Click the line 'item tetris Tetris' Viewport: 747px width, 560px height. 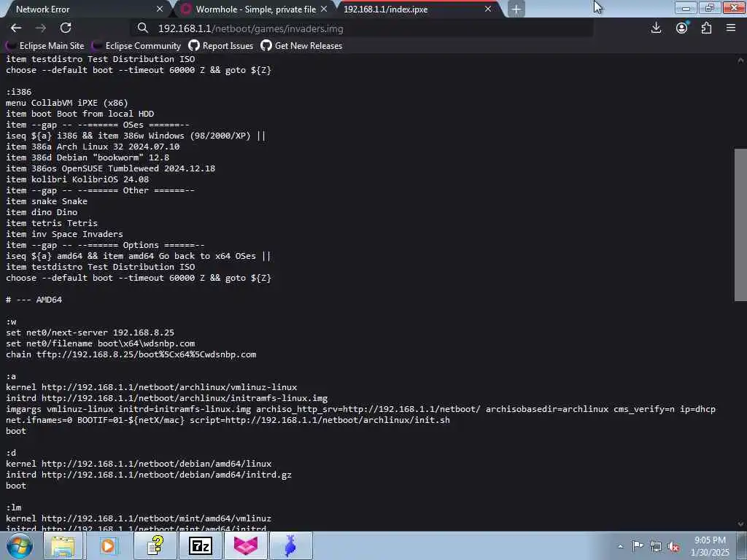pos(52,223)
